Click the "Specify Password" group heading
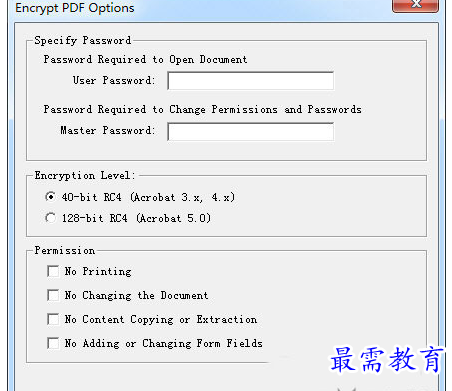452x391 pixels. (x=83, y=41)
